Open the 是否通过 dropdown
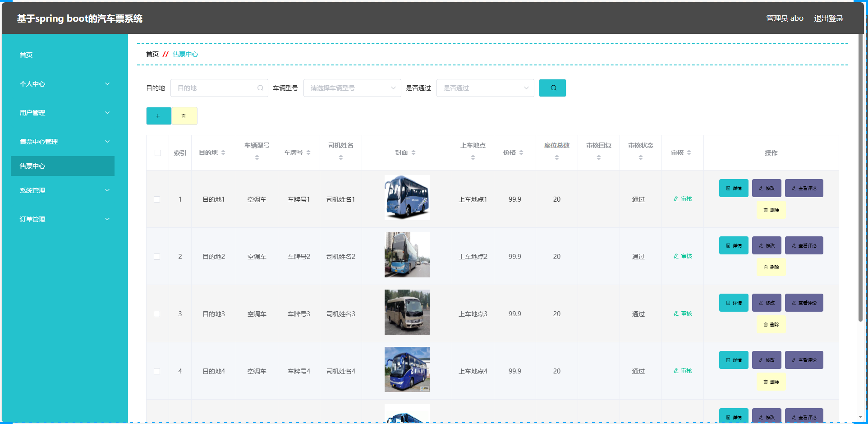This screenshot has width=868, height=424. pyautogui.click(x=485, y=88)
